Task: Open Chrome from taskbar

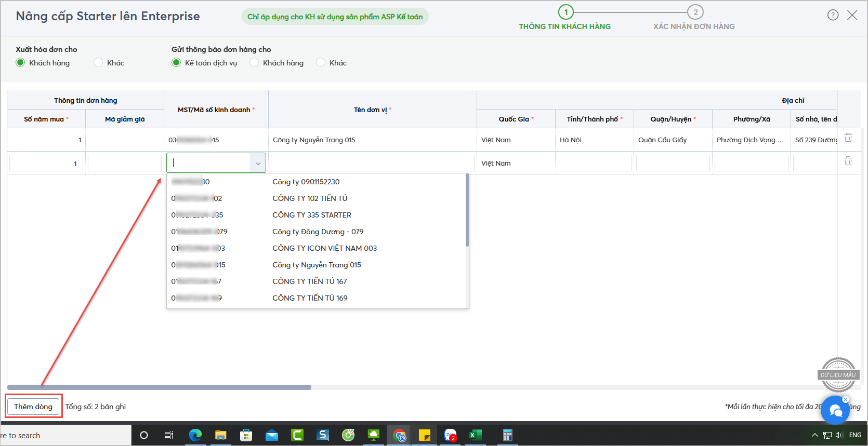Action: click(x=399, y=435)
